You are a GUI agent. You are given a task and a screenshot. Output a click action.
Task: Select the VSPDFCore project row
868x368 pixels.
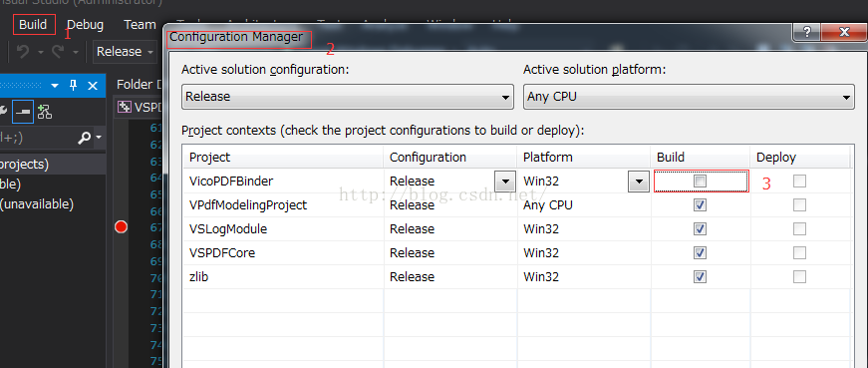coord(516,252)
